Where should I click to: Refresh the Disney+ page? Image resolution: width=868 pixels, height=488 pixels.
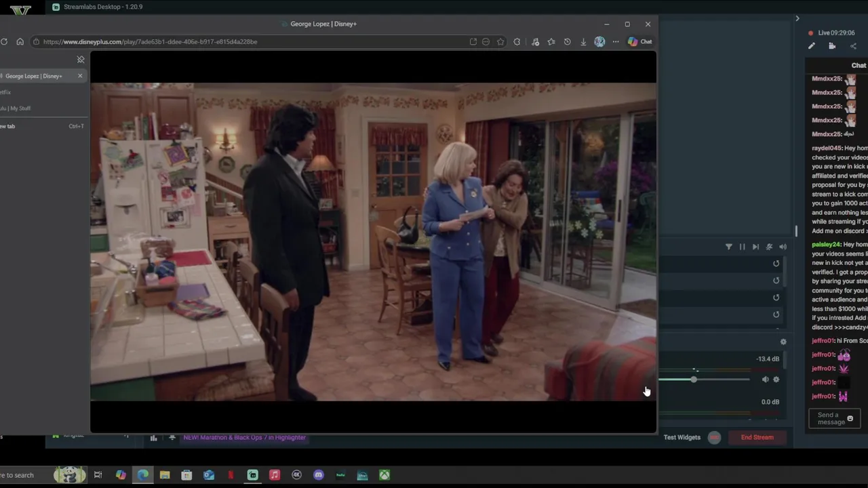click(x=4, y=42)
